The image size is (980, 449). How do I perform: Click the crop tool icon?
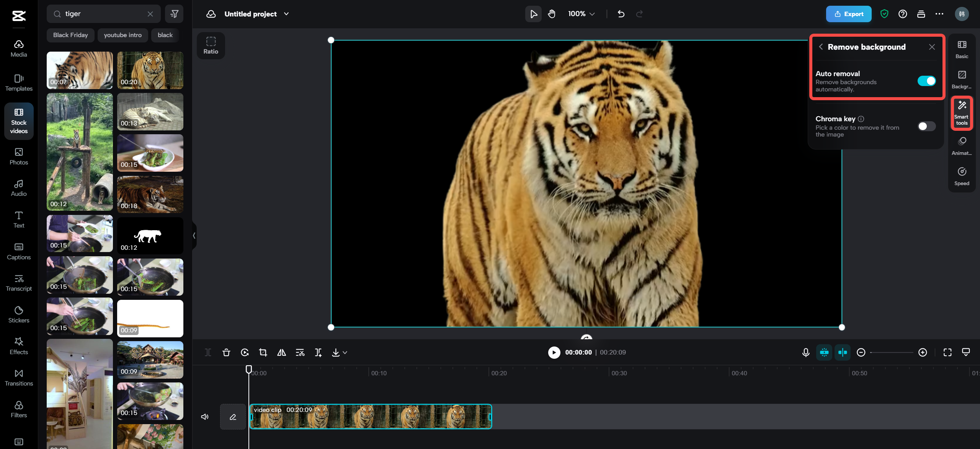tap(263, 352)
